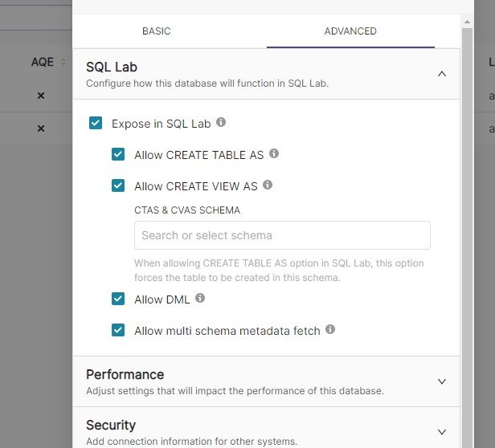Click the Performance section heading

[x=125, y=374]
